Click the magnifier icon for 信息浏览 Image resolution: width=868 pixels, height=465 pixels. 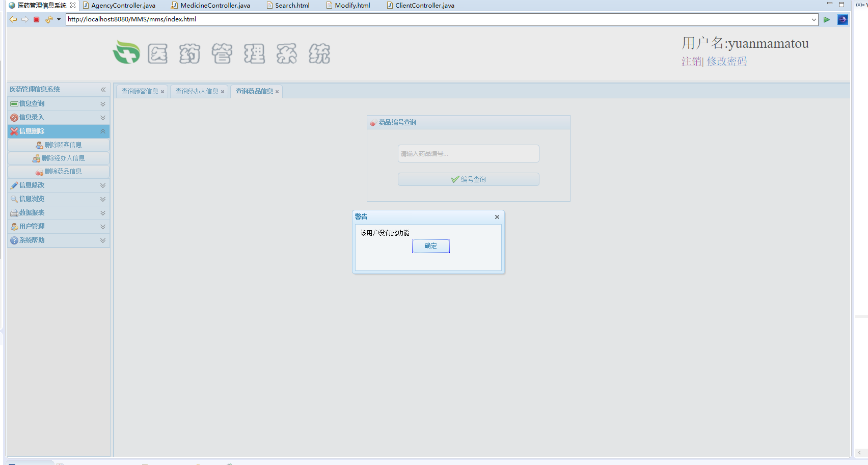(14, 199)
